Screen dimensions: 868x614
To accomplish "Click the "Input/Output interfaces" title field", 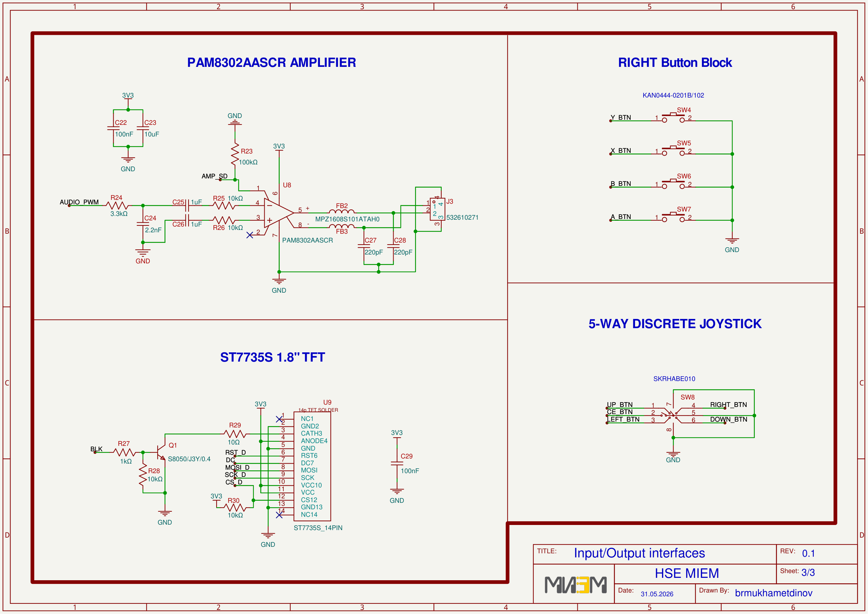I will [x=639, y=553].
